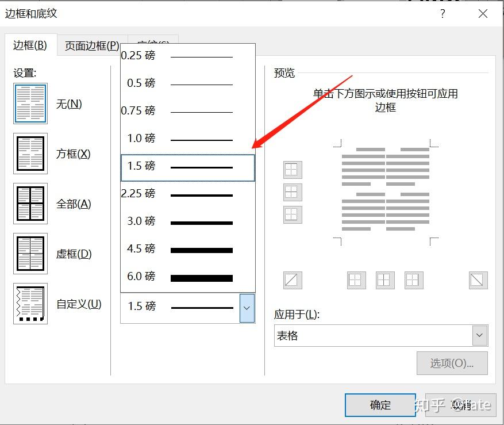The width and height of the screenshot is (504, 425).
Task: Click the 全部(A) setting label
Action: [x=74, y=204]
